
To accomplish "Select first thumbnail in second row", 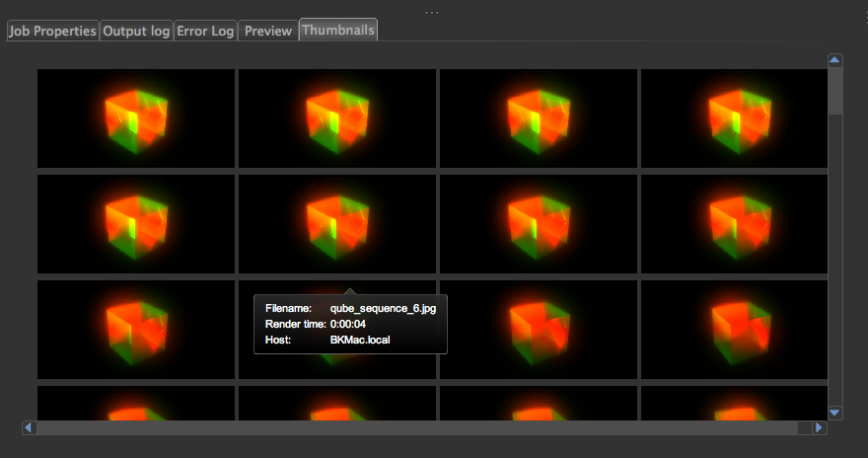I will click(x=136, y=224).
